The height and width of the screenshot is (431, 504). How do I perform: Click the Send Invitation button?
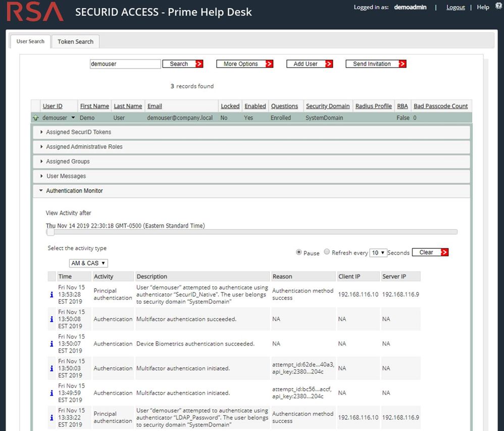click(376, 64)
